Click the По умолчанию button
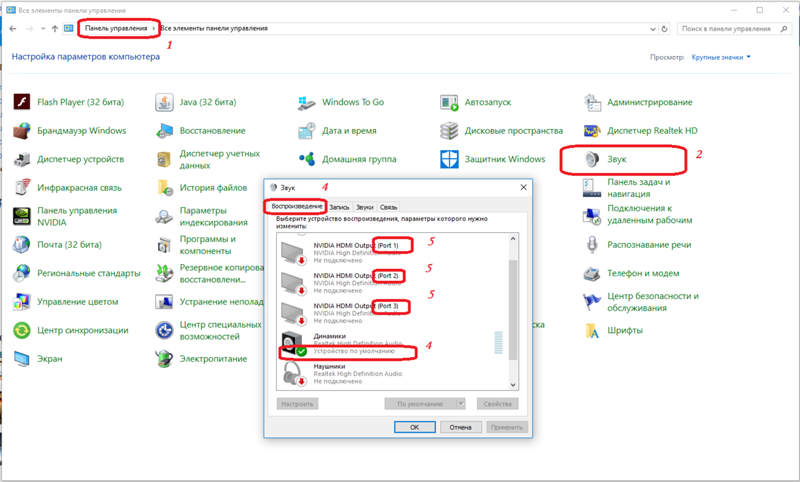 pyautogui.click(x=420, y=404)
